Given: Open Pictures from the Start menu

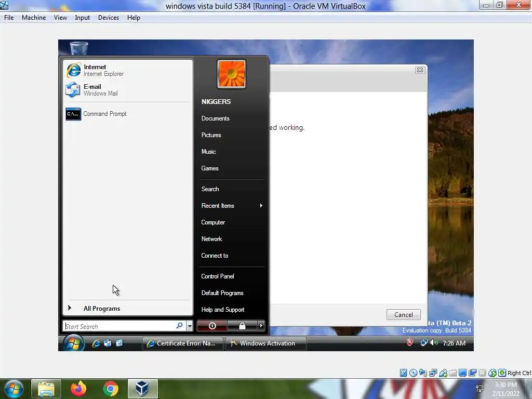Looking at the screenshot, I should coord(211,135).
